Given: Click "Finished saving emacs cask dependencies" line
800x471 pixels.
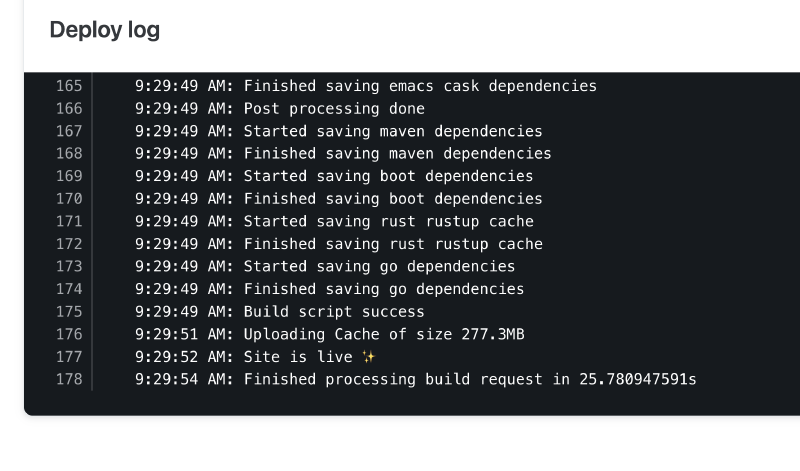Looking at the screenshot, I should click(x=366, y=86).
